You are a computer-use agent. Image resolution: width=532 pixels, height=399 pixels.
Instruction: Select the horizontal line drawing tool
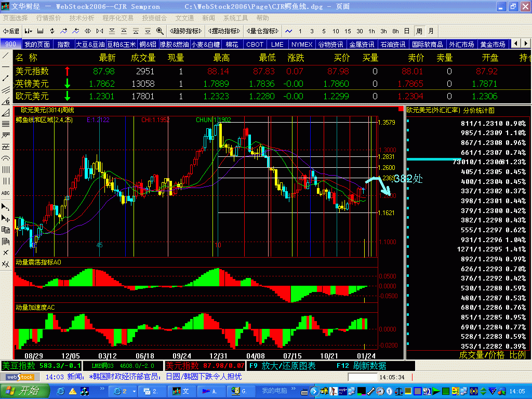[6, 67]
